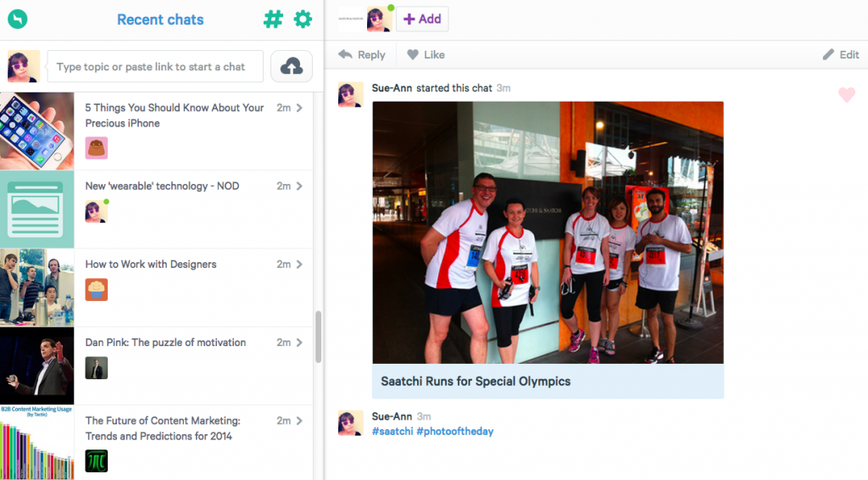Click the Reply button
This screenshot has height=480, width=868.
coord(362,54)
